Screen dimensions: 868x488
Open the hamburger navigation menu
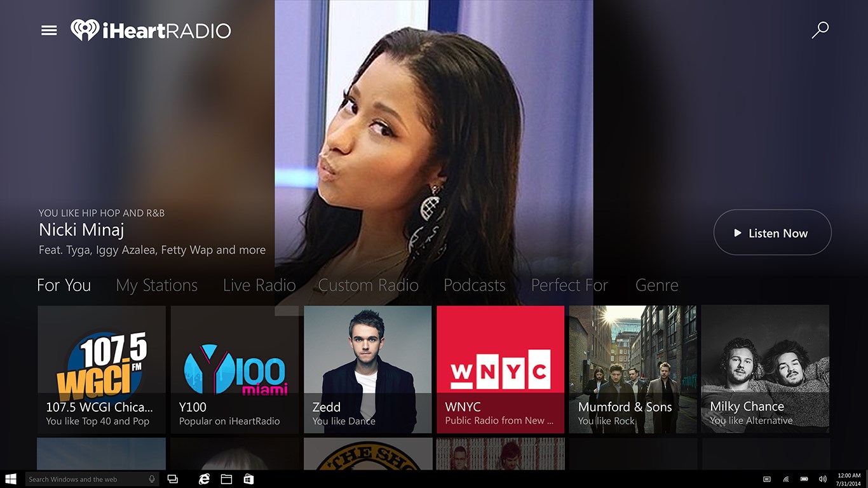click(49, 30)
